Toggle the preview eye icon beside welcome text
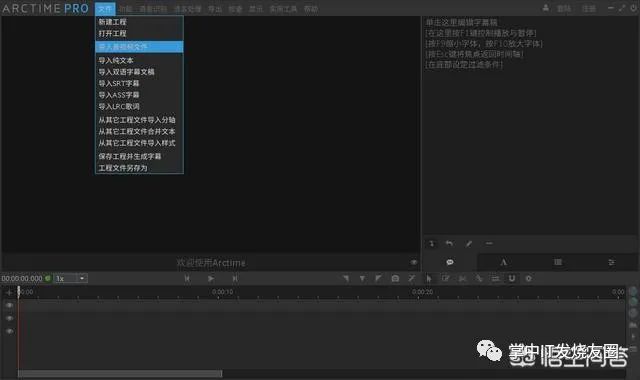 tap(414, 262)
